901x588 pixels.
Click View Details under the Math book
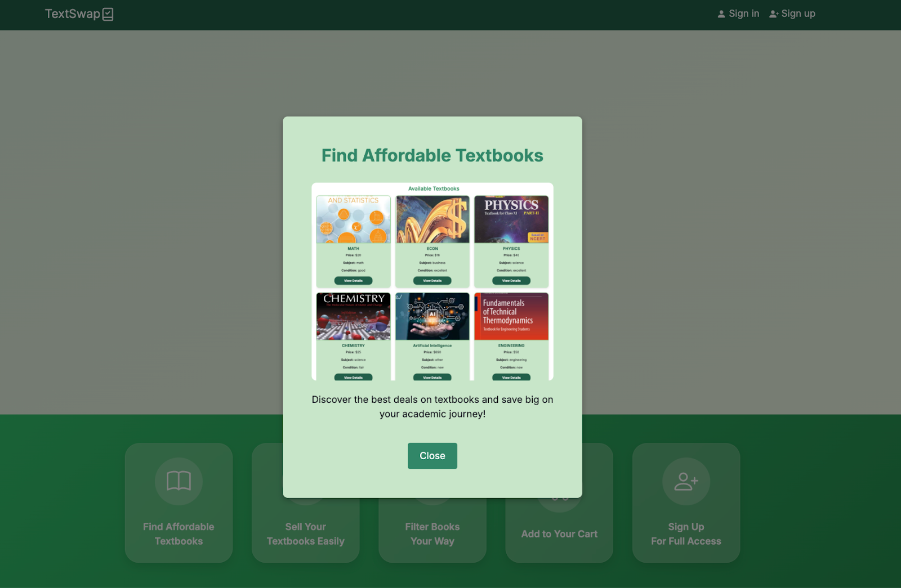click(x=353, y=280)
